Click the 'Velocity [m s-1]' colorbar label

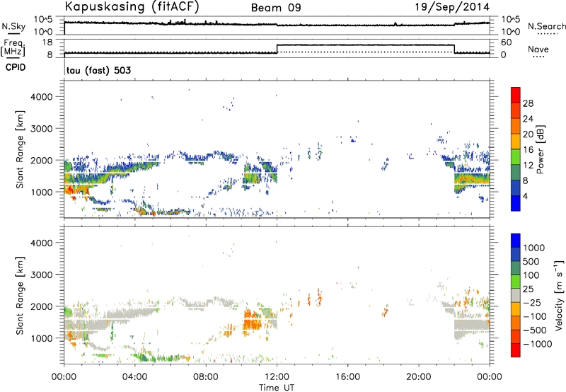click(x=559, y=295)
